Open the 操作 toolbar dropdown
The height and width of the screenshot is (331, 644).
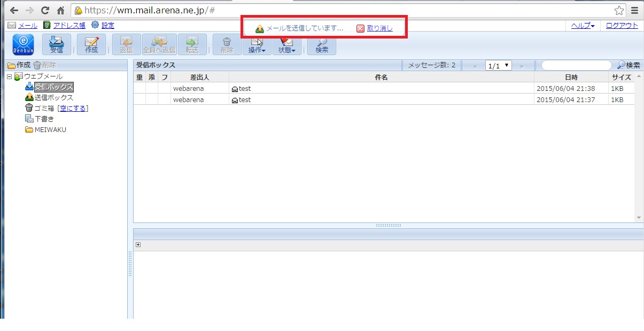(x=257, y=44)
